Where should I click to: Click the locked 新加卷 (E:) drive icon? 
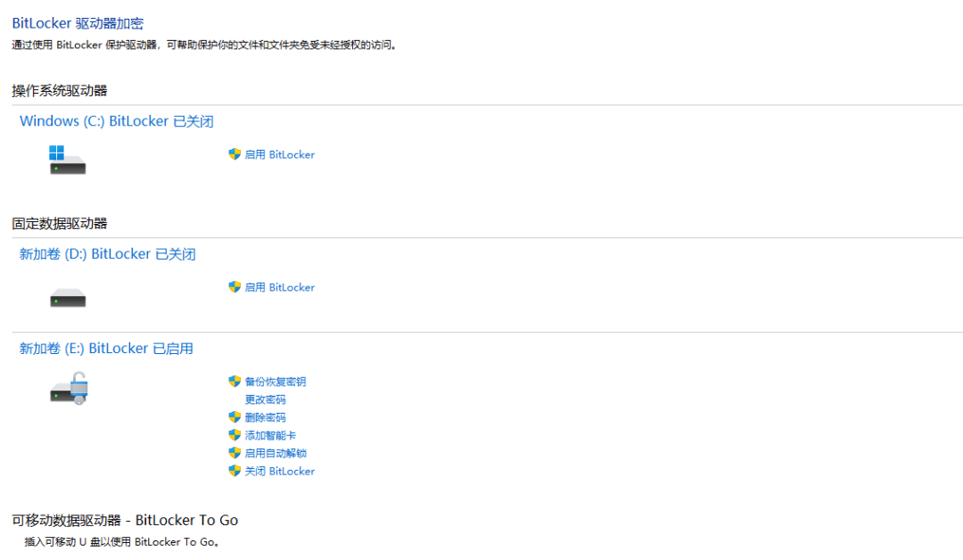(69, 390)
